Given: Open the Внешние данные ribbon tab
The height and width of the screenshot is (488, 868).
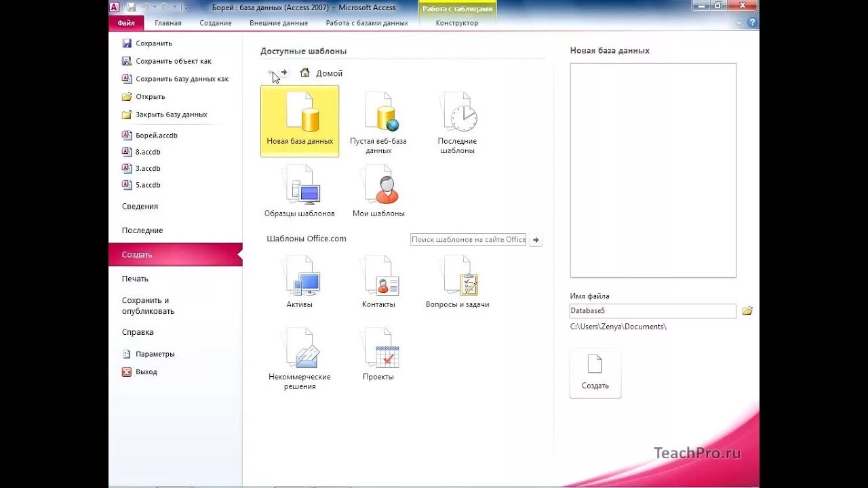Looking at the screenshot, I should (279, 23).
